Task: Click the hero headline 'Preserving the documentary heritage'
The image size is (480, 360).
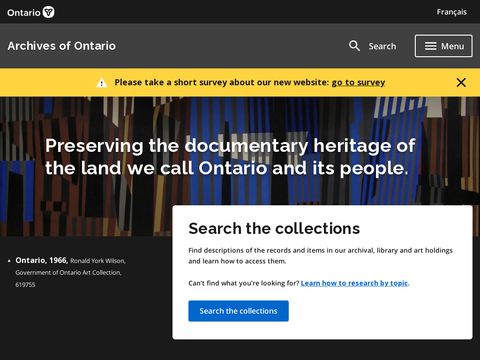Action: point(230,157)
